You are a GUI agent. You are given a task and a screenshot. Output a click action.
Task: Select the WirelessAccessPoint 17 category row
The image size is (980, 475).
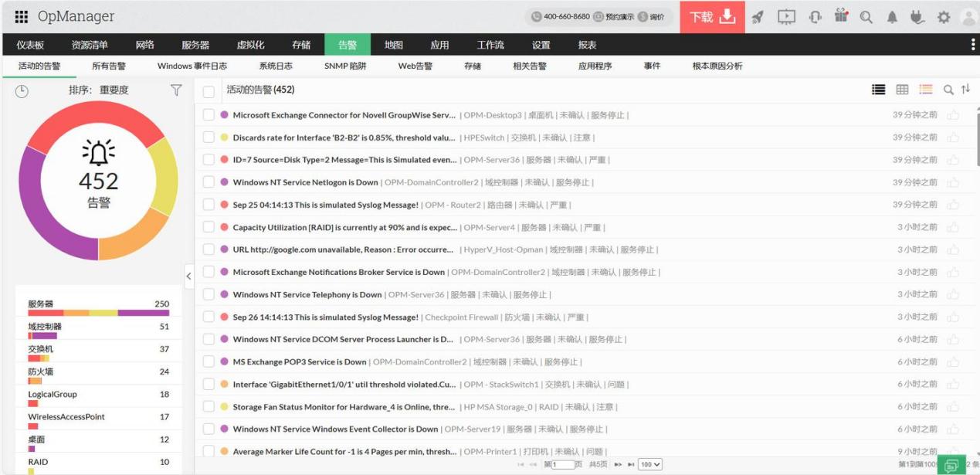pos(98,419)
